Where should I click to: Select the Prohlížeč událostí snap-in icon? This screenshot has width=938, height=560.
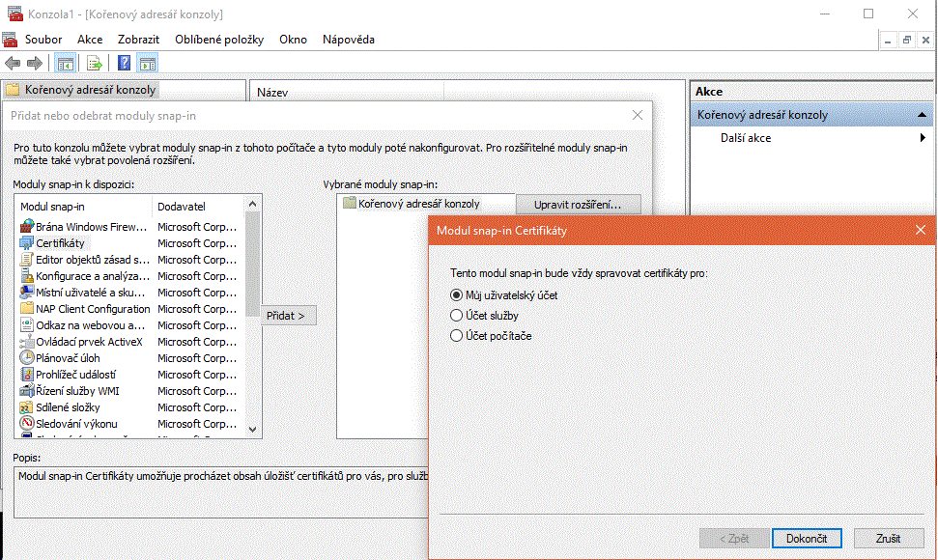point(27,375)
